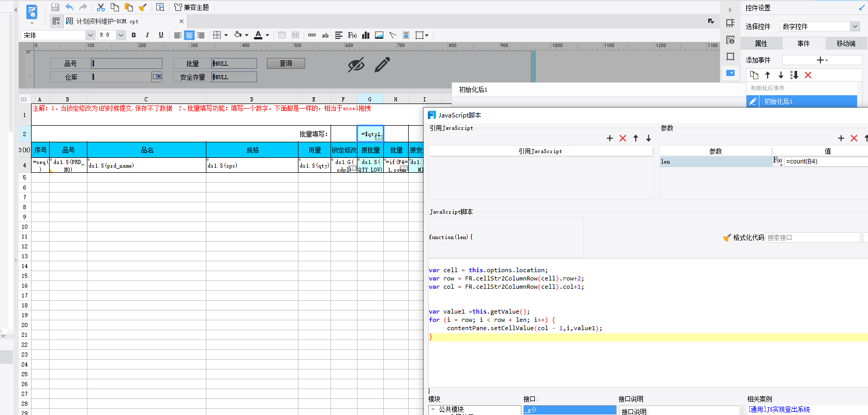Click the insert formula F(x) icon
This screenshot has height=415, width=868.
click(352, 35)
